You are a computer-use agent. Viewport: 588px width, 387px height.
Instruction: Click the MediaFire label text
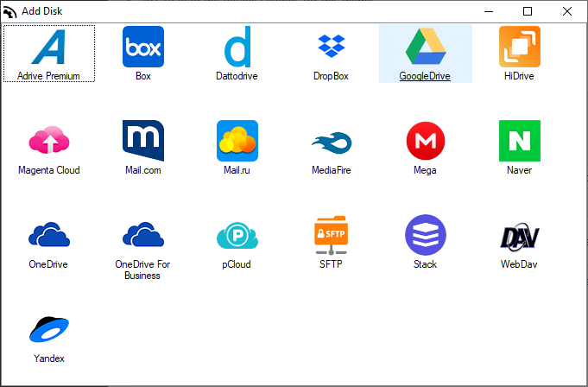click(332, 170)
